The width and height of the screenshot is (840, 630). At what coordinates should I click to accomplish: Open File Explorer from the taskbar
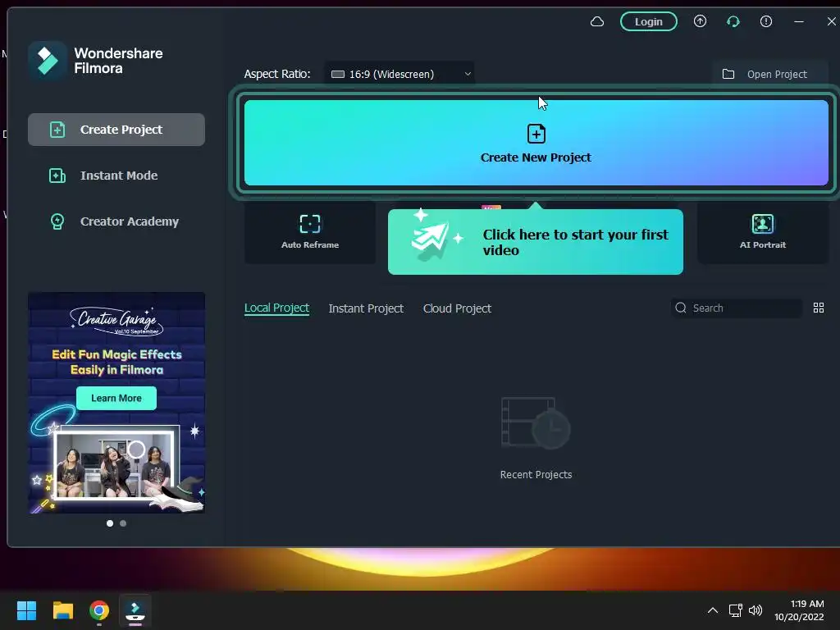coord(62,610)
